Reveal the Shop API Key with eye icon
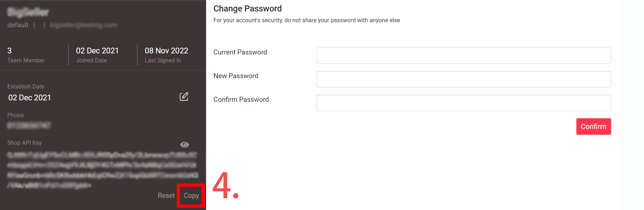This screenshot has width=644, height=210. click(185, 144)
